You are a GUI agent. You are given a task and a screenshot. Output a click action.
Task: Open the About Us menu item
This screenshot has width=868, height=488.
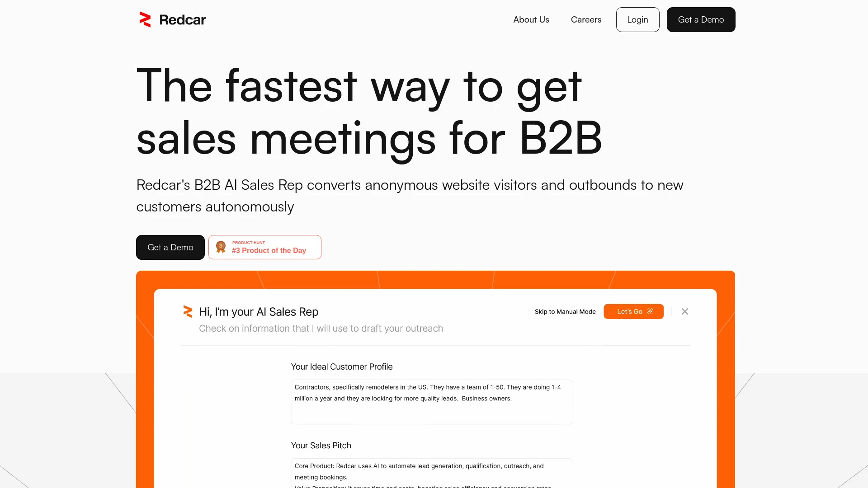[x=531, y=19]
